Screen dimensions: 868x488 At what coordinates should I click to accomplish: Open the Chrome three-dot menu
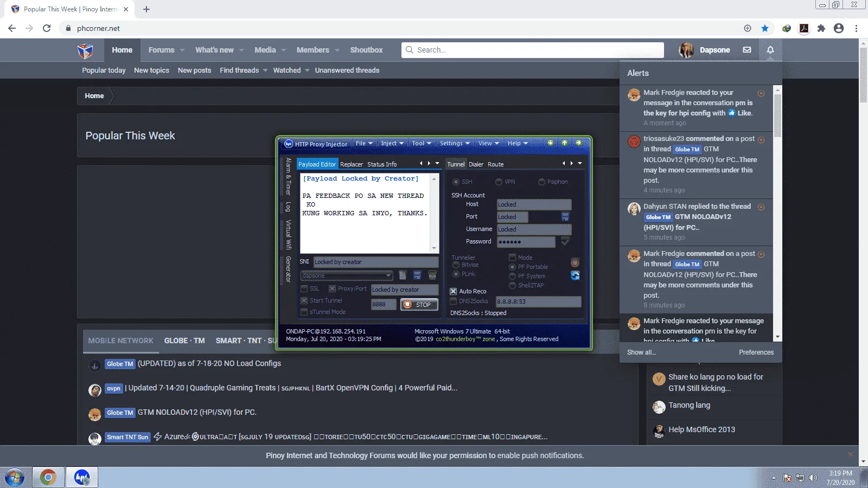pyautogui.click(x=856, y=28)
